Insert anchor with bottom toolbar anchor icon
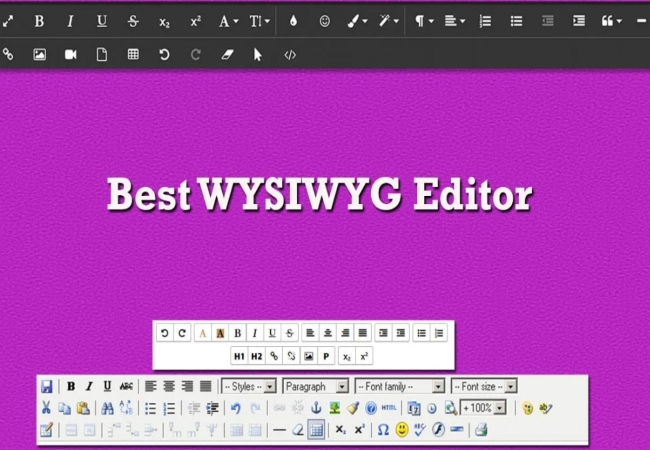The width and height of the screenshot is (650, 450). 316,408
